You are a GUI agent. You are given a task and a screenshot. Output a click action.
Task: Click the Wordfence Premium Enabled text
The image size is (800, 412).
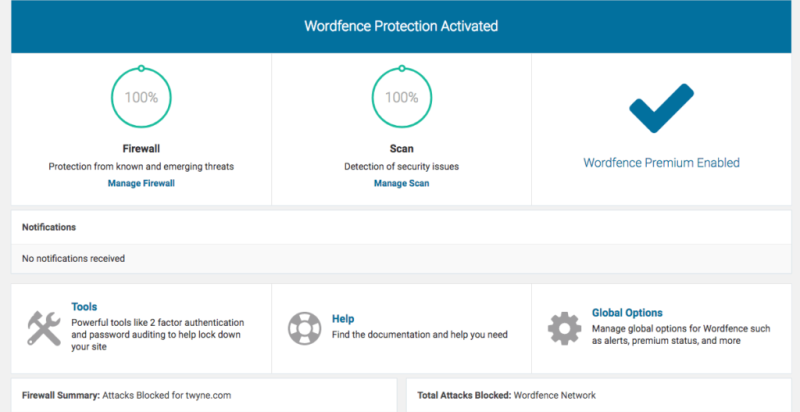click(x=661, y=163)
